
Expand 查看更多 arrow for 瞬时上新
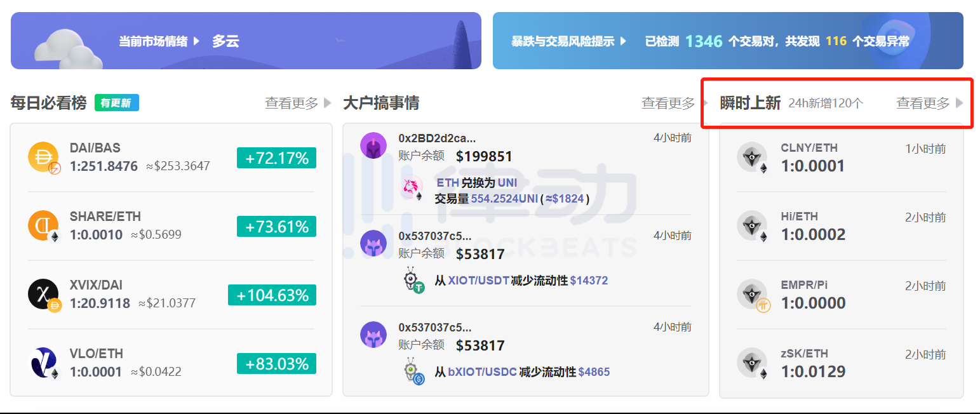[x=959, y=103]
